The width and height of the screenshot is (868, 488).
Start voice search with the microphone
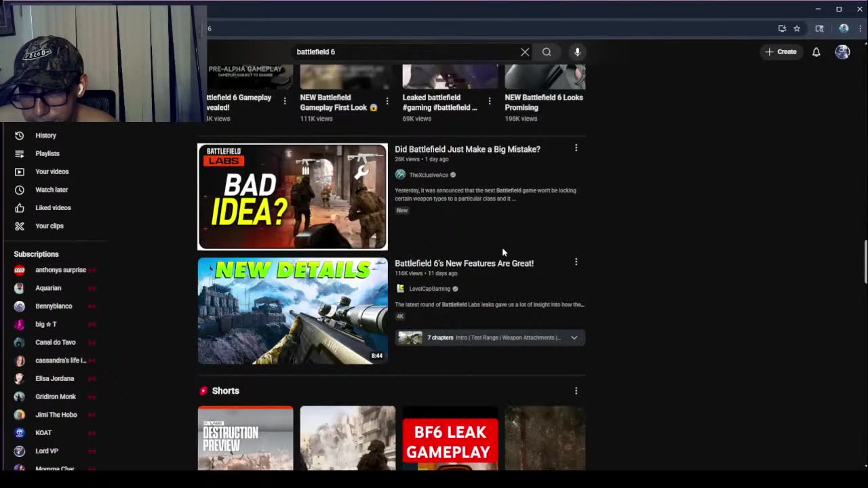click(577, 52)
